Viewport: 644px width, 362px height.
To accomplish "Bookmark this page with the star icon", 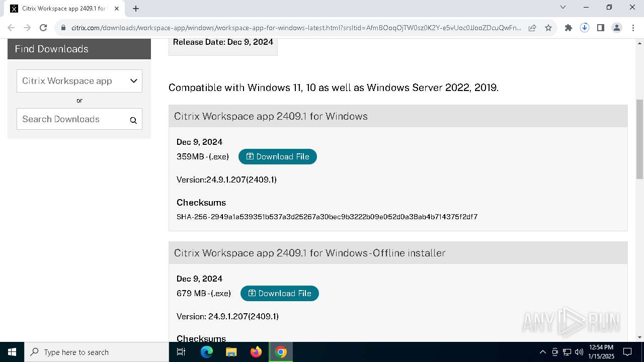I will 548,28.
